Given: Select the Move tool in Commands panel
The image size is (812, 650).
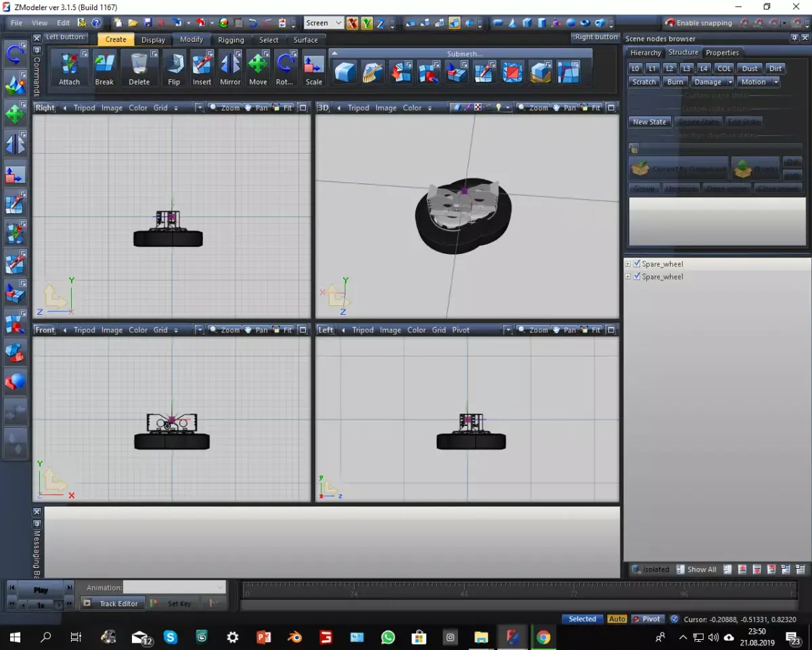Looking at the screenshot, I should tap(258, 68).
